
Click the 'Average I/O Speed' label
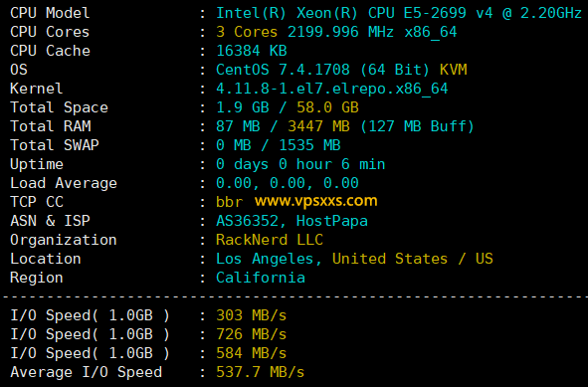[86, 372]
